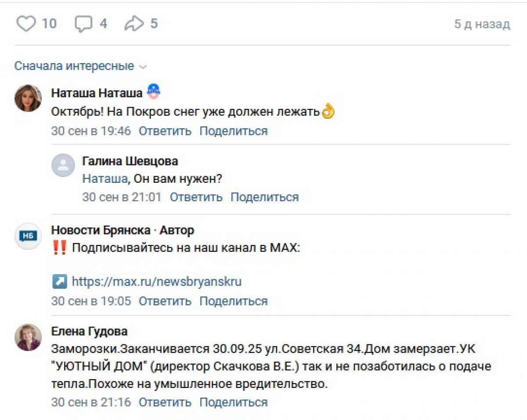527x420 pixels.
Task: Click the Наташа mention in Галина's reply
Action: (x=105, y=179)
